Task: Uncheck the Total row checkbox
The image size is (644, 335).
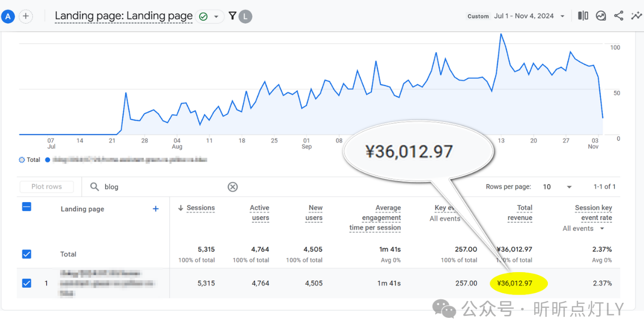Action: coord(27,254)
